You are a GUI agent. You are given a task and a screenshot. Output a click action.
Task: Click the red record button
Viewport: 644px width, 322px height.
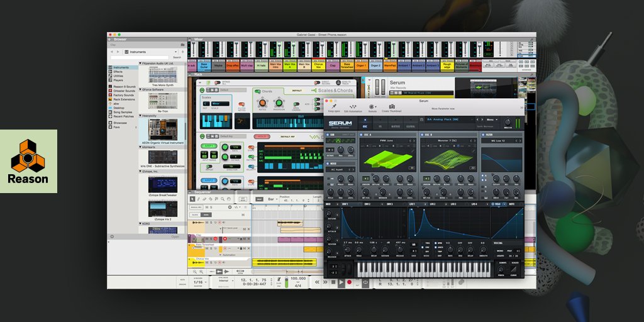pyautogui.click(x=350, y=282)
